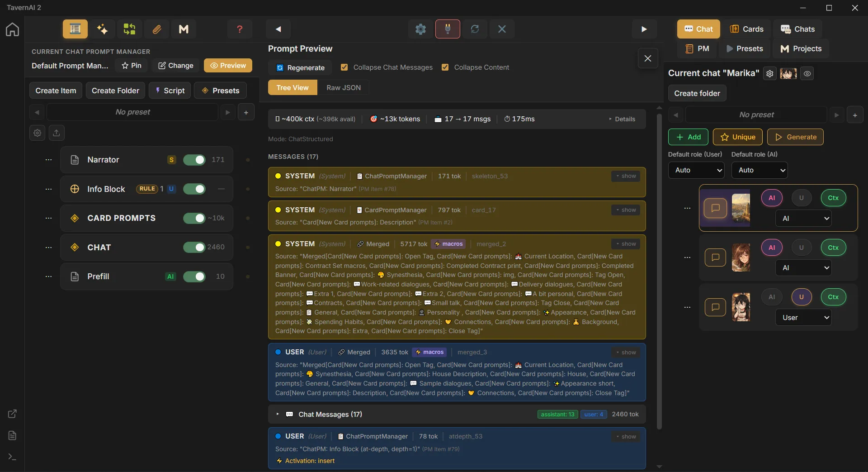
Task: Switch to Raw JSON view
Action: coord(344,88)
